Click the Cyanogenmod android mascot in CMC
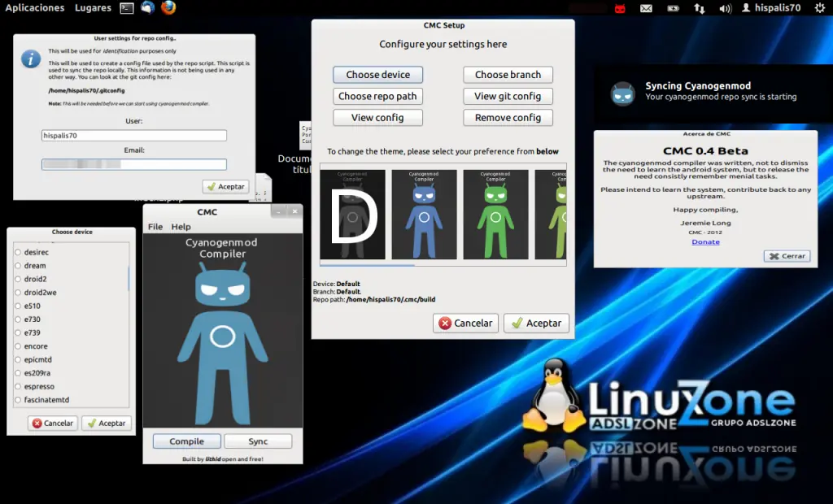 pos(223,344)
